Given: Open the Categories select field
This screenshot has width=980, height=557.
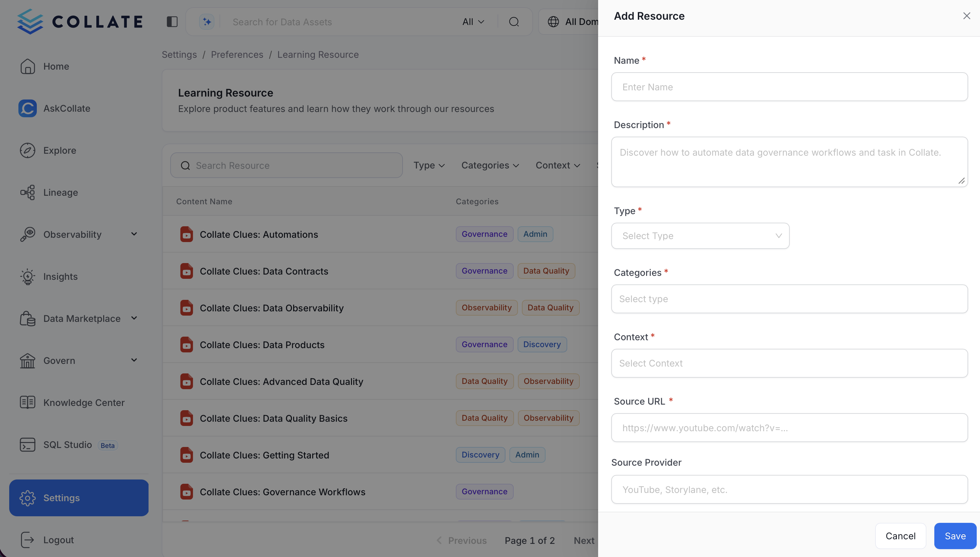Looking at the screenshot, I should coord(789,299).
